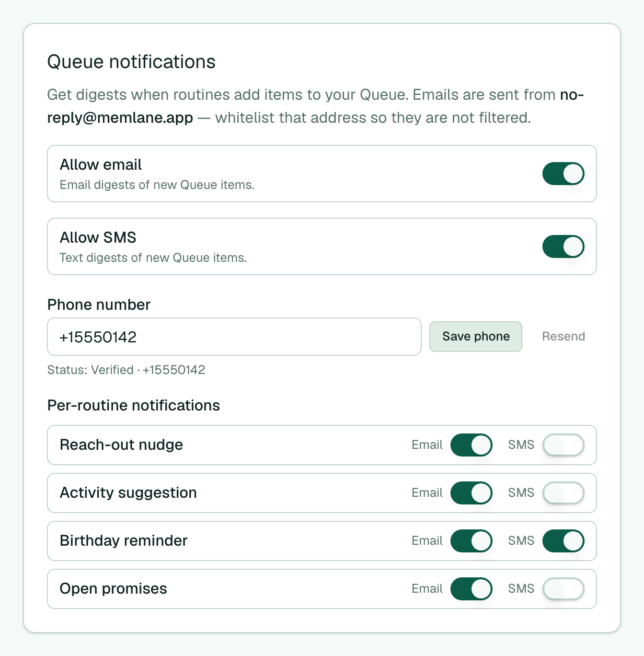The width and height of the screenshot is (644, 656).
Task: Click the Allow SMS label text
Action: (98, 238)
